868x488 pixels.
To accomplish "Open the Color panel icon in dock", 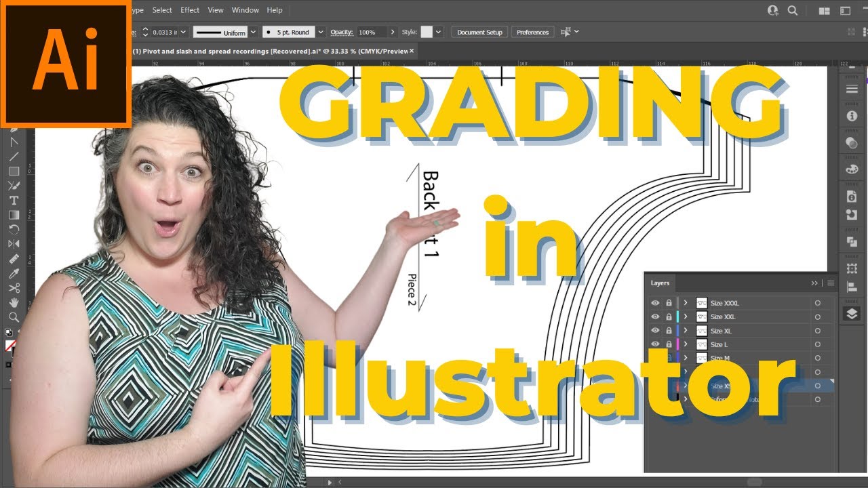I will 852,142.
